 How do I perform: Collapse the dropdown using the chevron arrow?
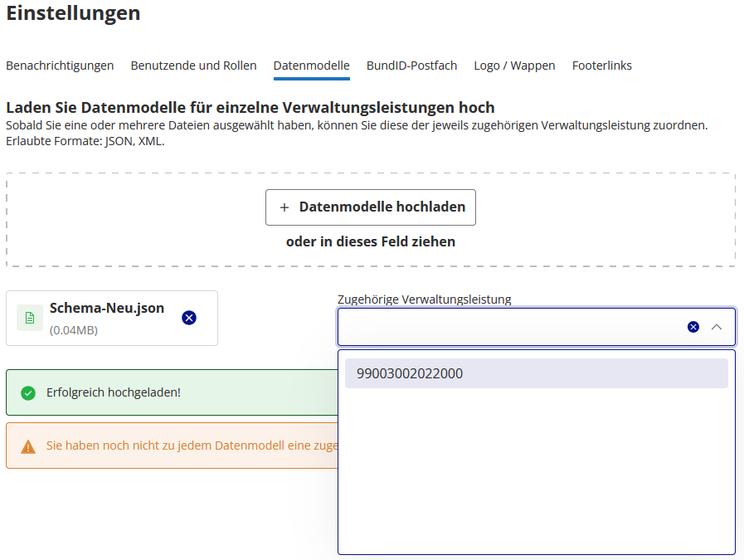coord(717,327)
